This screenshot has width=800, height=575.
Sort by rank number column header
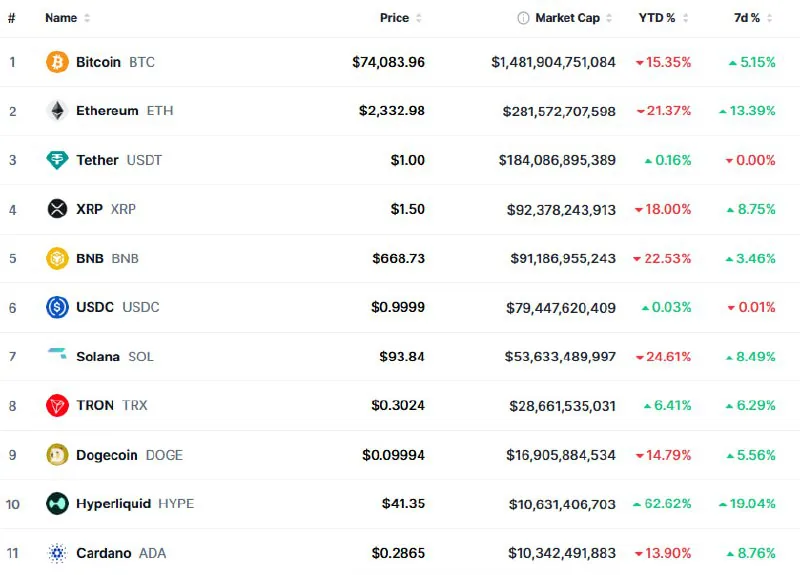(x=12, y=18)
